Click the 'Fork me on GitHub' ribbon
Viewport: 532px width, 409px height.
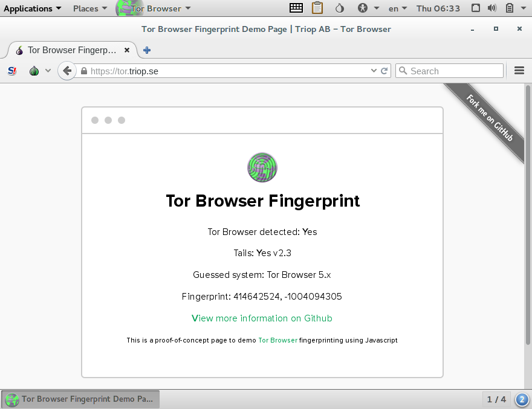pyautogui.click(x=490, y=119)
